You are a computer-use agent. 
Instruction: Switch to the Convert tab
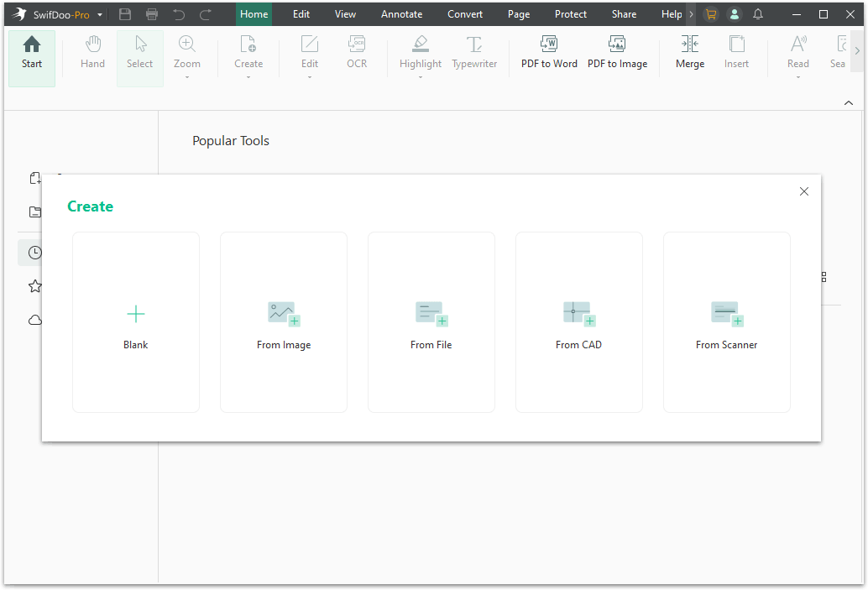pos(464,13)
